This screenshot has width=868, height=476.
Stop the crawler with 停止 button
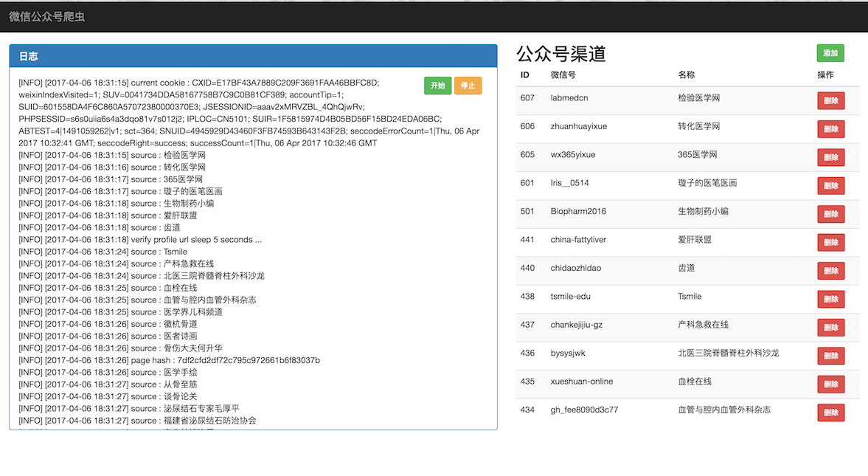(468, 86)
